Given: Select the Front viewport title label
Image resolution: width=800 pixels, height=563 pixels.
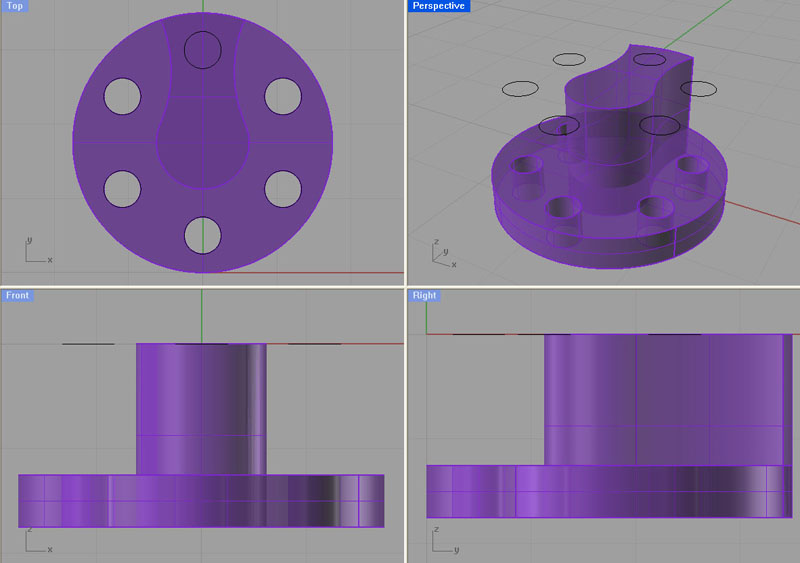Looking at the screenshot, I should [x=18, y=295].
